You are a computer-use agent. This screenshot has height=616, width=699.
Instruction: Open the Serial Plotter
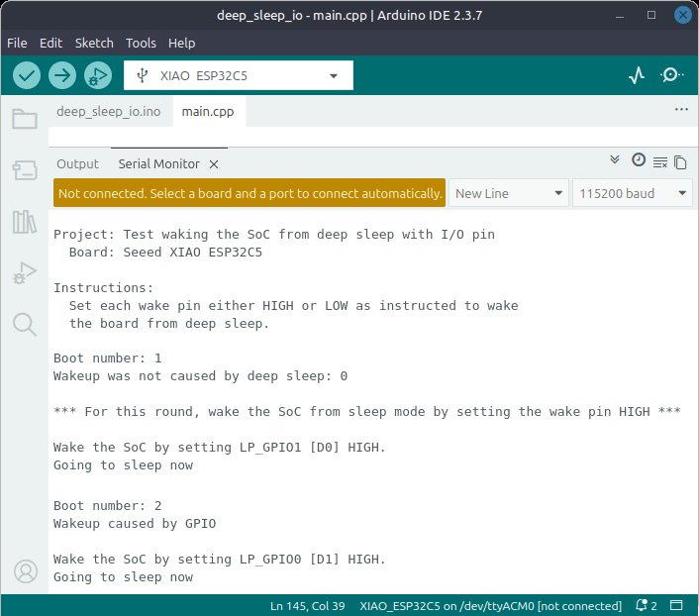point(637,75)
